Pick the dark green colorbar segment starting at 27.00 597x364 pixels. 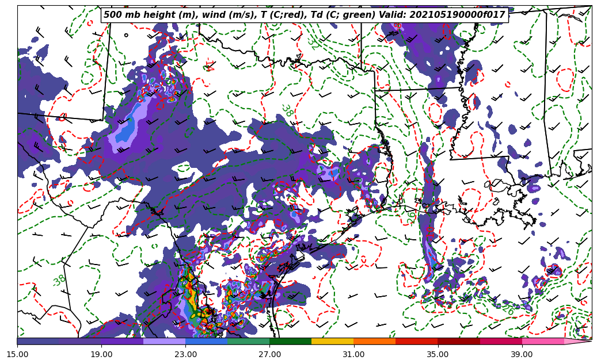coord(291,341)
